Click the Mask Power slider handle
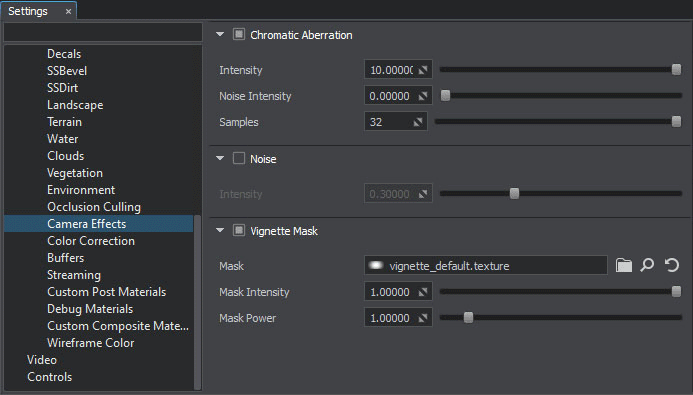Image resolution: width=693 pixels, height=395 pixels. 468,317
